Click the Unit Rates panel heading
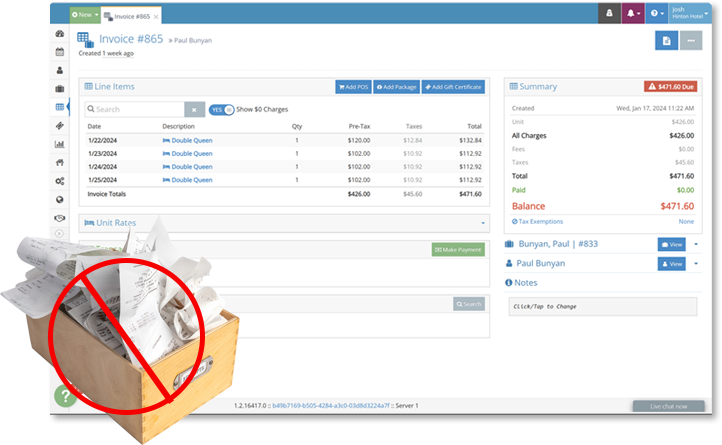722x445 pixels. pyautogui.click(x=110, y=223)
